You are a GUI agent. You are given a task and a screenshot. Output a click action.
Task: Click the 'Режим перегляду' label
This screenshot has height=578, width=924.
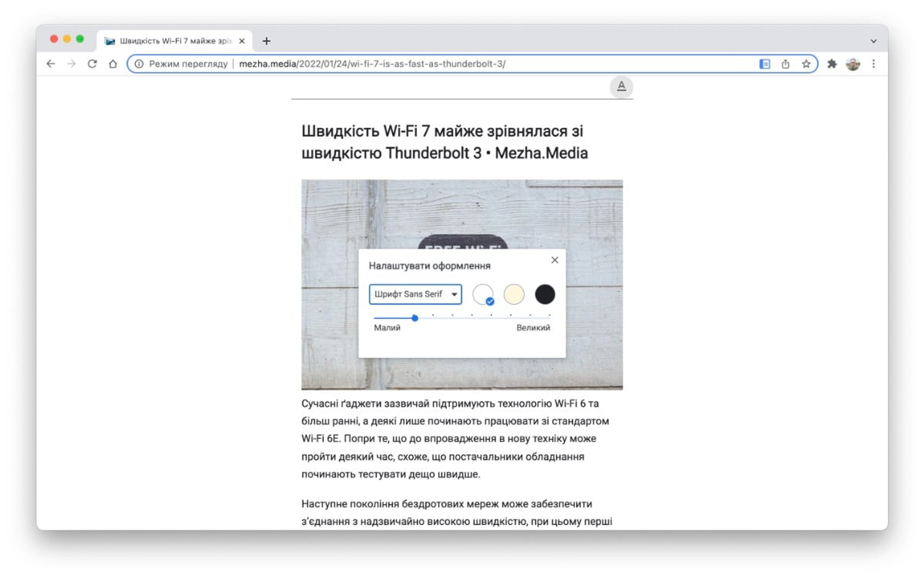pos(188,64)
